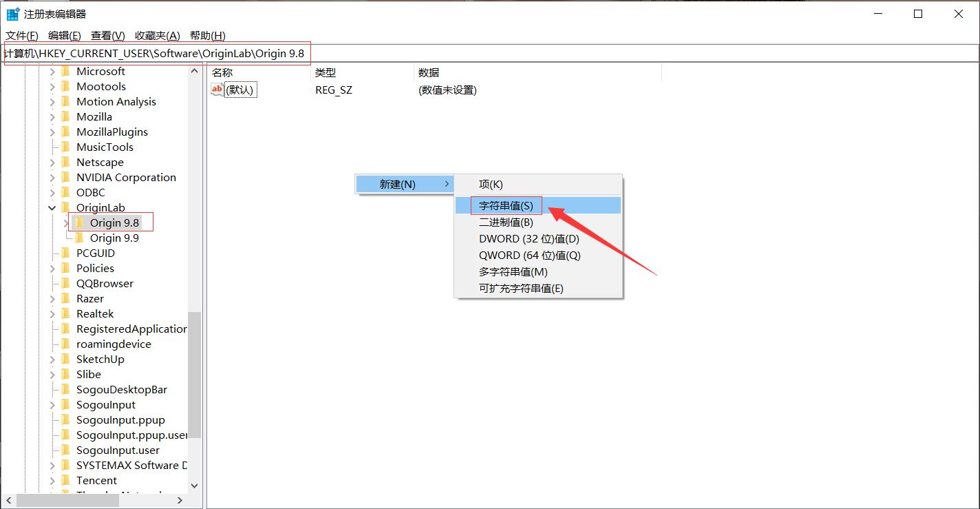This screenshot has height=509, width=980.
Task: Click the Slibe folder icon
Action: point(66,375)
